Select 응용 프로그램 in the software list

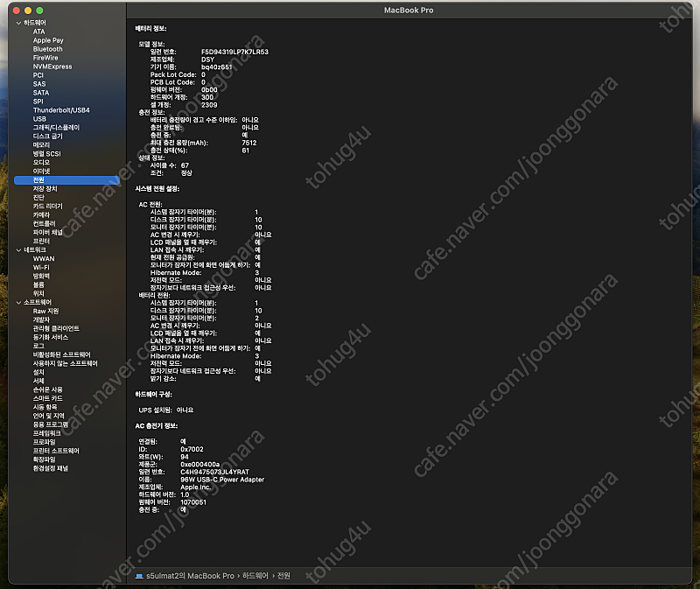point(51,424)
